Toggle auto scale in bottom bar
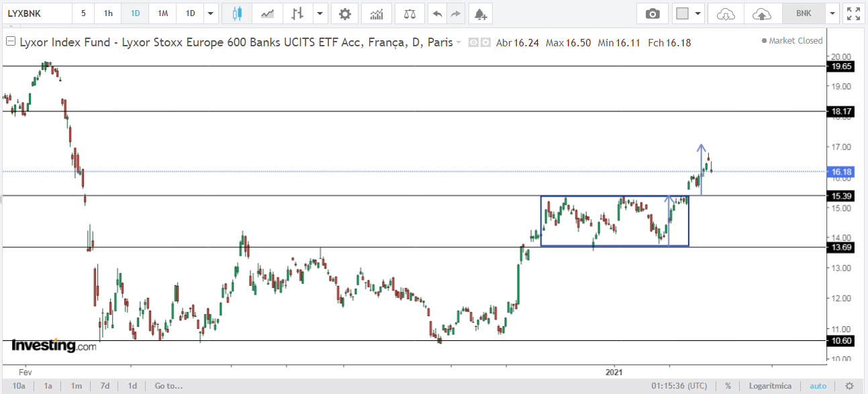Screen dimensions: 868x394 818,386
